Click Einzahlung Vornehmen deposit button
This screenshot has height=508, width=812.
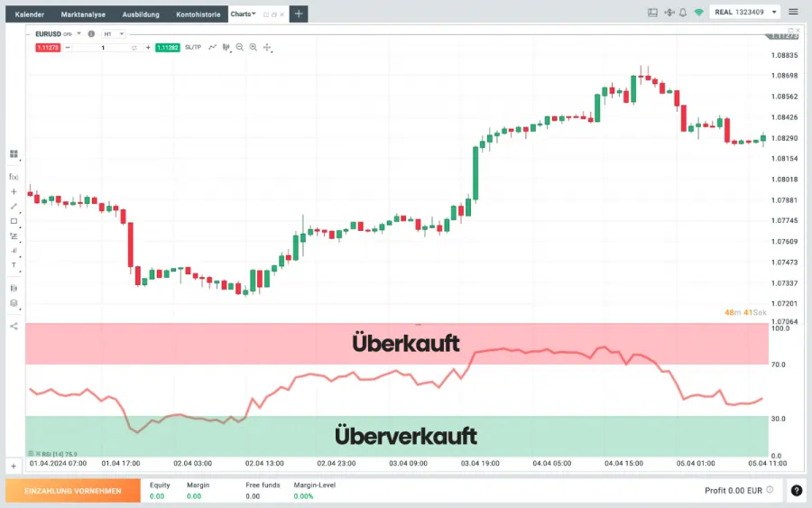pos(73,490)
